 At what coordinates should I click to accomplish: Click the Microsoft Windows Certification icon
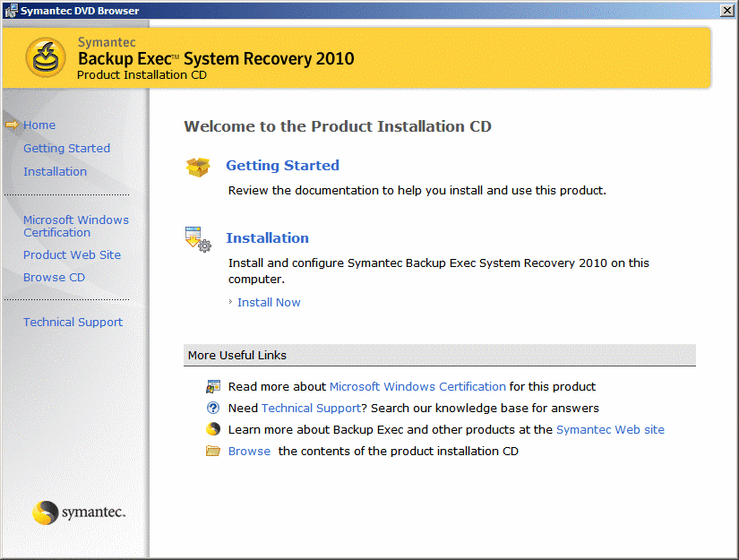[x=213, y=387]
